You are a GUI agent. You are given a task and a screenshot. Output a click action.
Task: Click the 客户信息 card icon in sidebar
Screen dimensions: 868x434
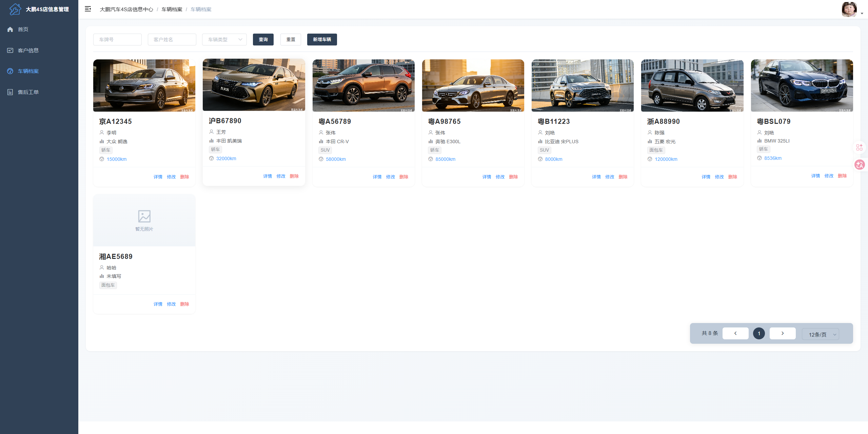pos(10,51)
